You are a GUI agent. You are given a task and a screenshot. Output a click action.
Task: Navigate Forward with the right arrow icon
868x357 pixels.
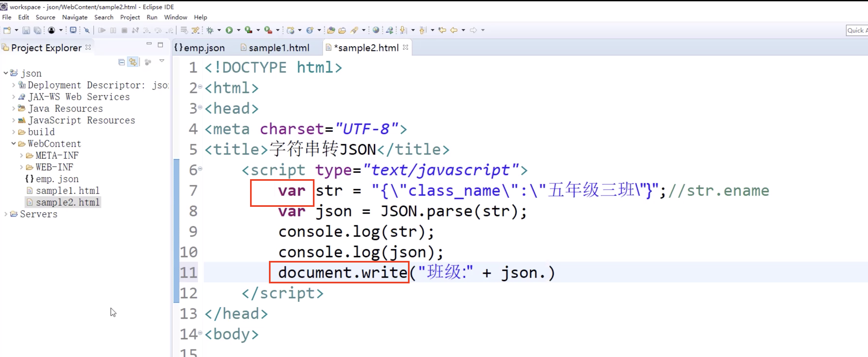[473, 30]
